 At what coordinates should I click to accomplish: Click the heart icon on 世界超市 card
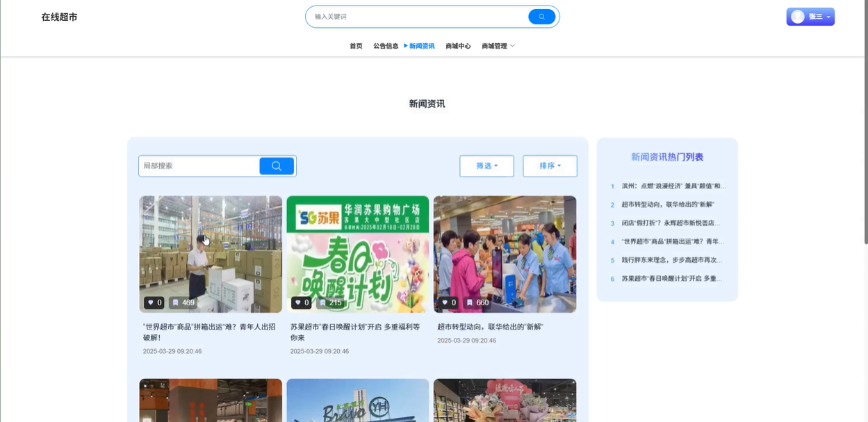[150, 302]
